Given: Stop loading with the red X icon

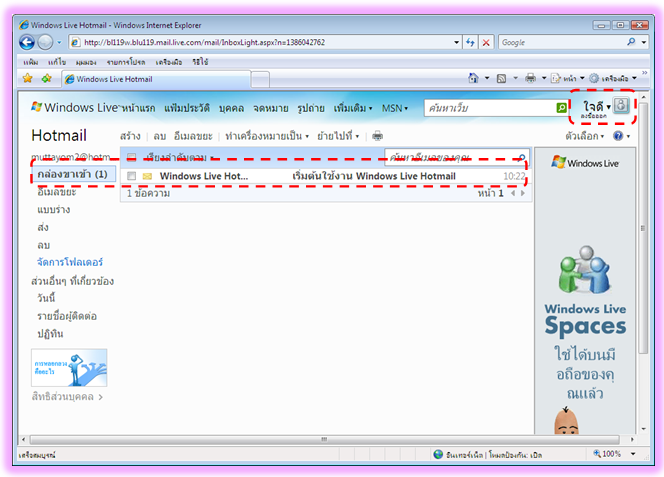Looking at the screenshot, I should pyautogui.click(x=486, y=42).
